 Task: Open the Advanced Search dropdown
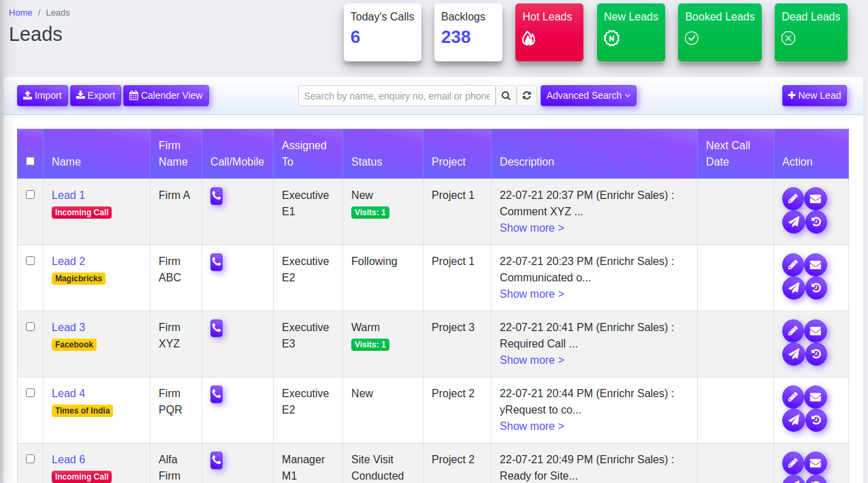[x=588, y=96]
